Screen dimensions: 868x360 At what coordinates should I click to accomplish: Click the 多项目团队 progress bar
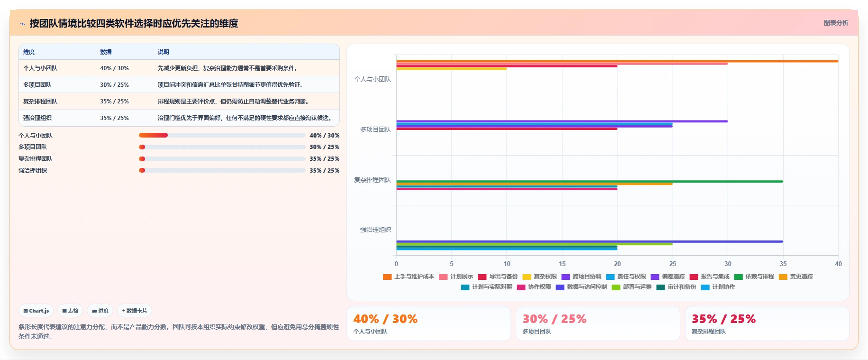click(222, 147)
